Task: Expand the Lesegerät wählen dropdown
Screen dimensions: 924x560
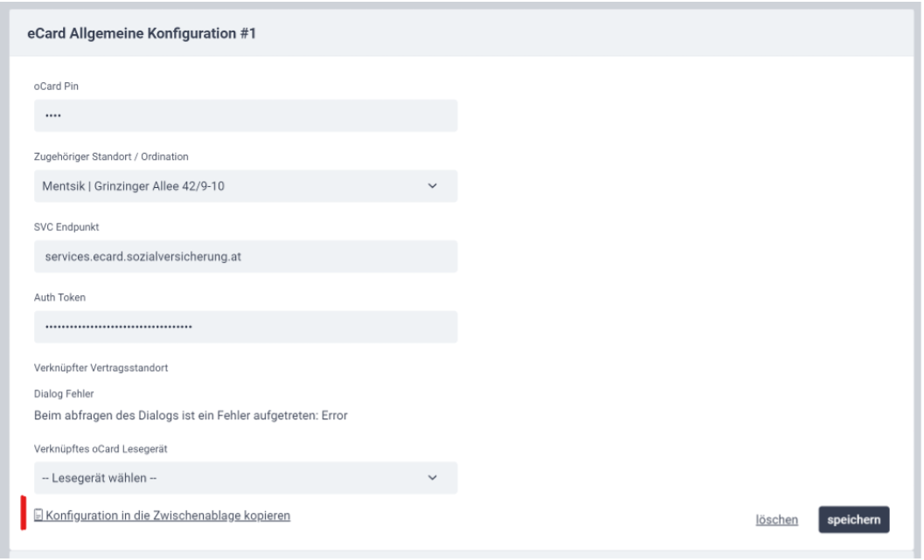Action: (246, 478)
